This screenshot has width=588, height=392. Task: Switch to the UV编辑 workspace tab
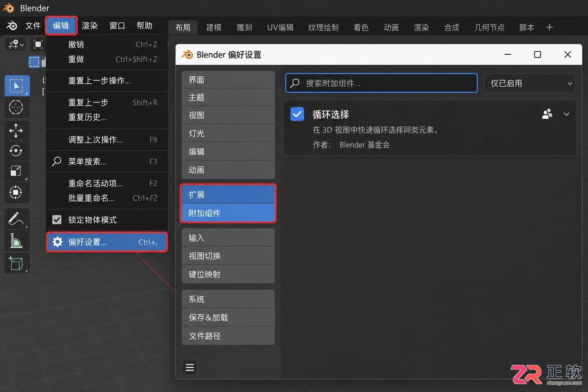[280, 27]
